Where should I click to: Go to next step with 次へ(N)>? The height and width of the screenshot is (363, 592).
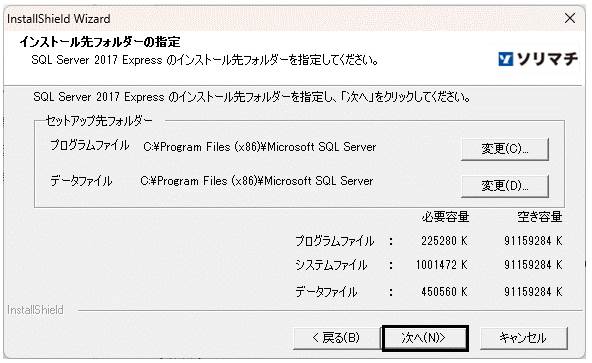425,338
